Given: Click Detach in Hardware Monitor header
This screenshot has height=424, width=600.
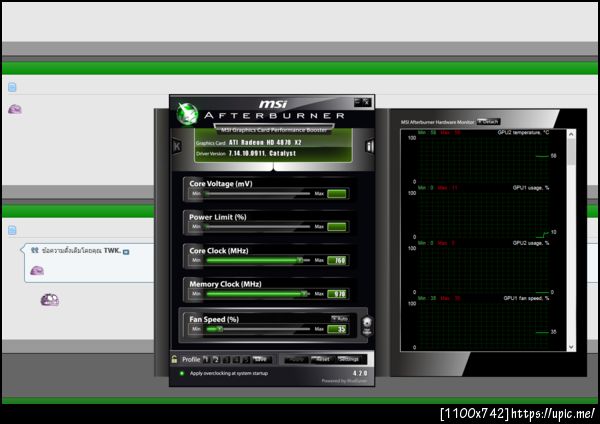Looking at the screenshot, I should (x=489, y=122).
